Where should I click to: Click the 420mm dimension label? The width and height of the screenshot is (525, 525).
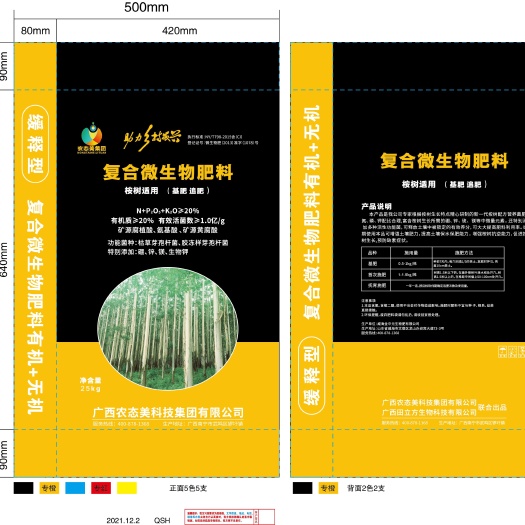click(179, 31)
